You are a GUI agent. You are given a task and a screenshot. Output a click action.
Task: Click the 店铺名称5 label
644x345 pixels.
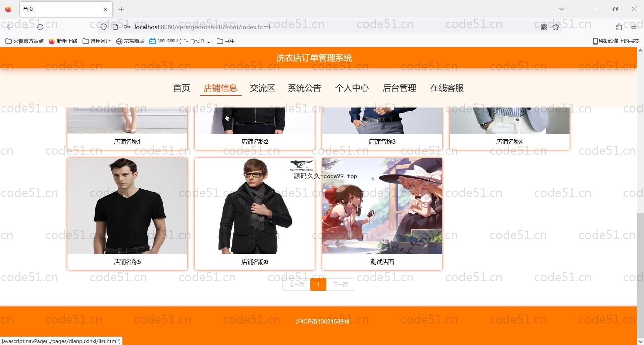[127, 262]
